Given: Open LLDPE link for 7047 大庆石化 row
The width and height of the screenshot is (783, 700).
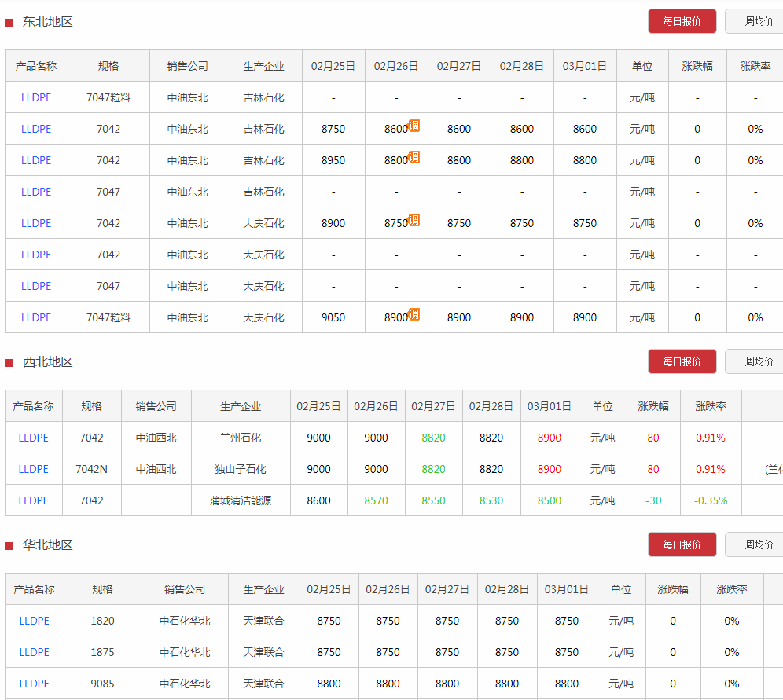Looking at the screenshot, I should point(36,287).
